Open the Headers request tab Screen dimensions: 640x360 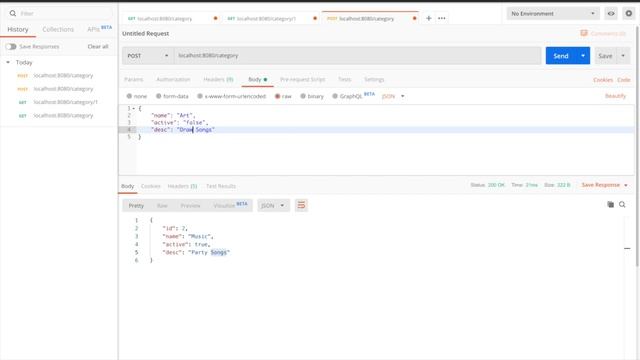(218, 80)
